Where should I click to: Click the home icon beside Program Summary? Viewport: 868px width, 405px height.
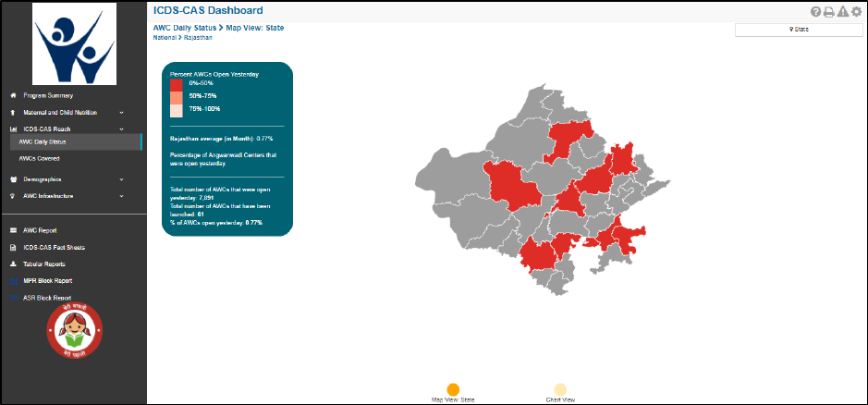14,95
